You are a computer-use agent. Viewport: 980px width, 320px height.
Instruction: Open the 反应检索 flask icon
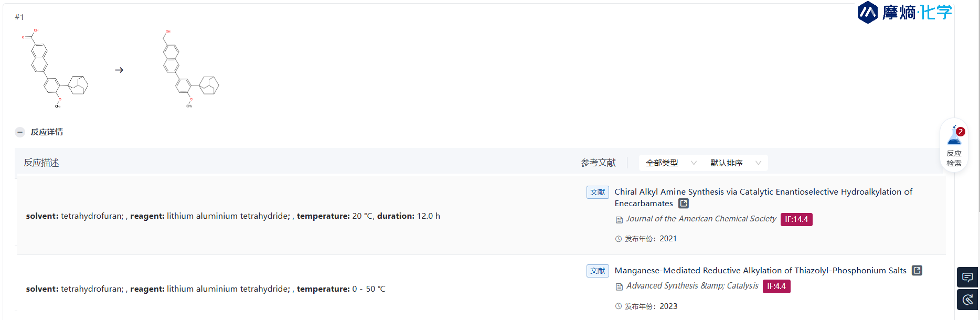pyautogui.click(x=954, y=136)
